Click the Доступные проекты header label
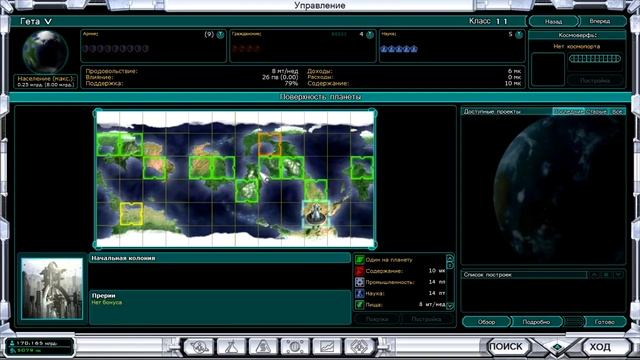 [492, 111]
